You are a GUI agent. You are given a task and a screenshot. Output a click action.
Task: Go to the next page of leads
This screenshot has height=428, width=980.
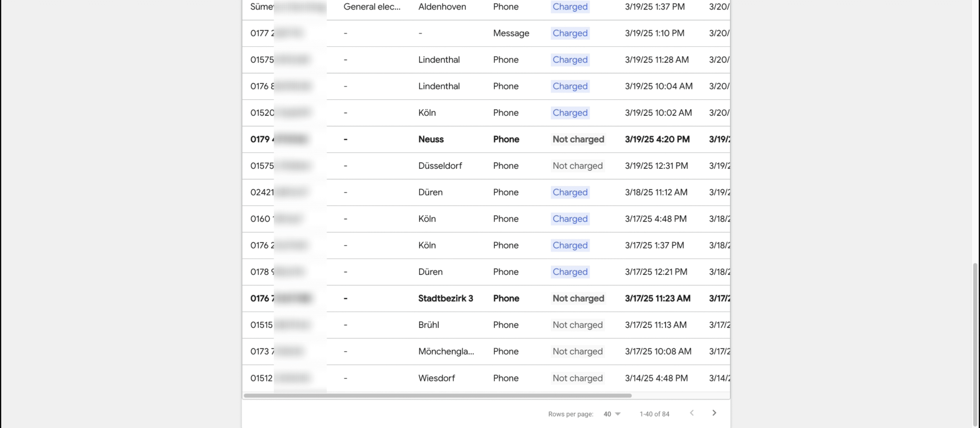[714, 413]
